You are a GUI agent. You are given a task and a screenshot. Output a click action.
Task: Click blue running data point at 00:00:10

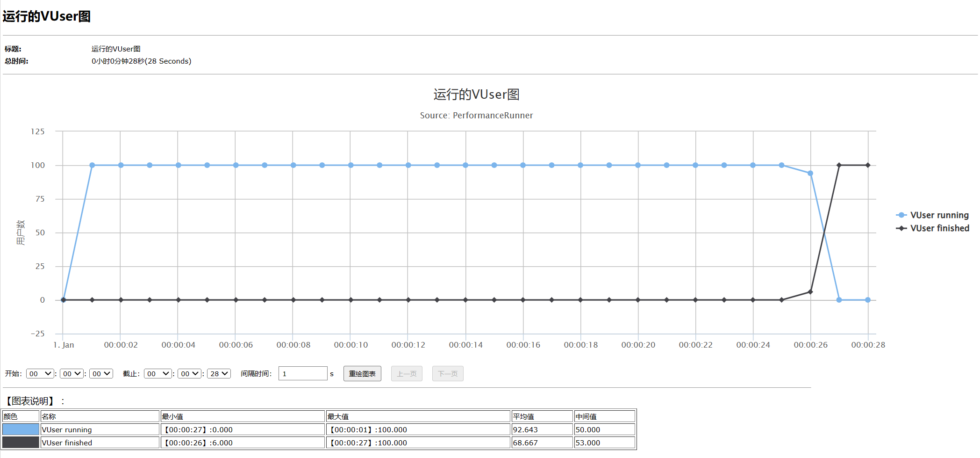pyautogui.click(x=351, y=165)
